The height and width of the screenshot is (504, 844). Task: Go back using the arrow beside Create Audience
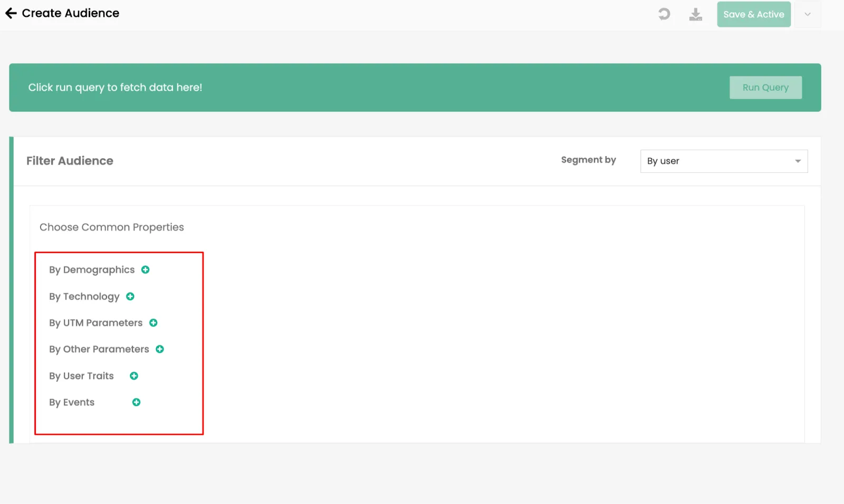[11, 13]
